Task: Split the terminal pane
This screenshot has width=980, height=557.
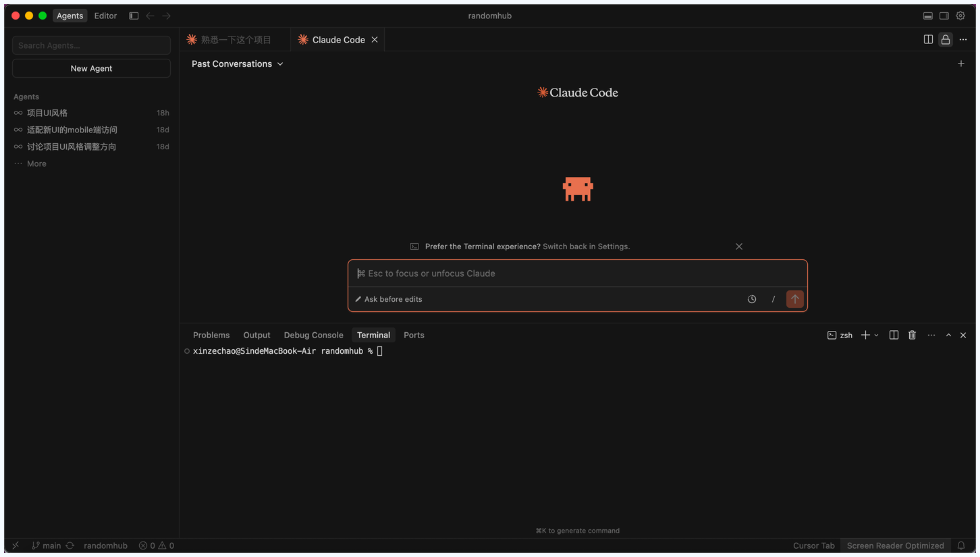Action: [x=894, y=335]
